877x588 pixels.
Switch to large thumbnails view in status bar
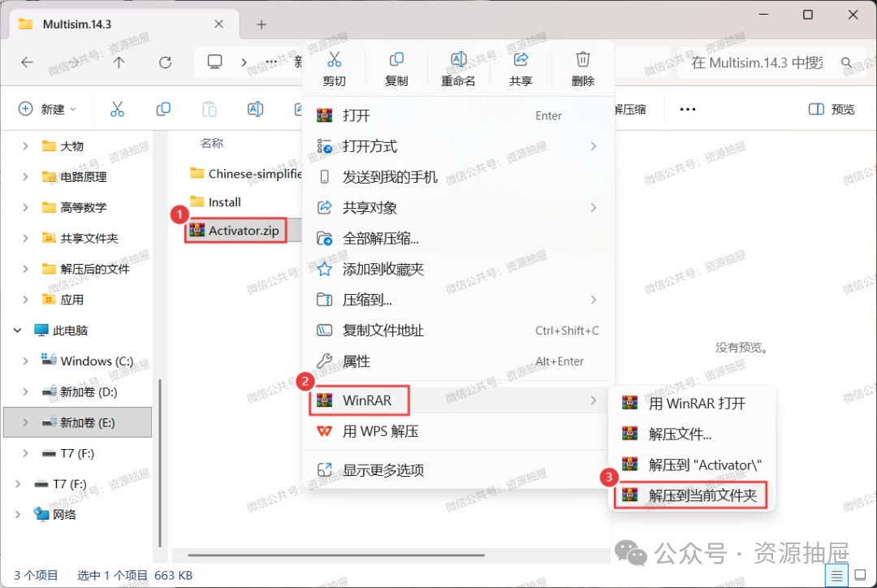(x=860, y=575)
